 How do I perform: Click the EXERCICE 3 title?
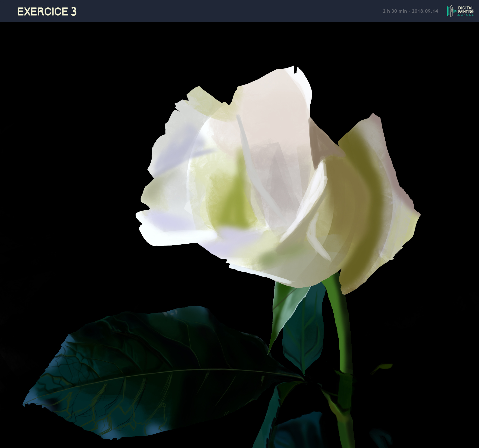[47, 11]
